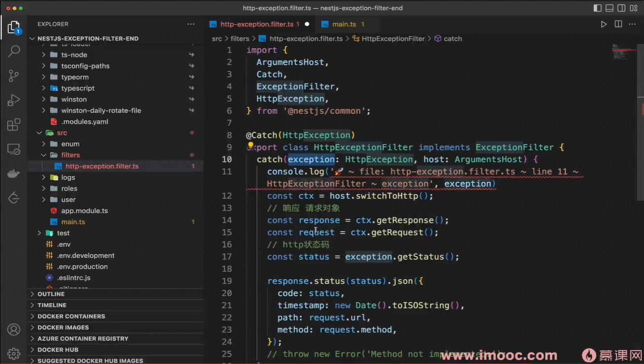Collapse the src folder
The height and width of the screenshot is (364, 644).
(115, 133)
